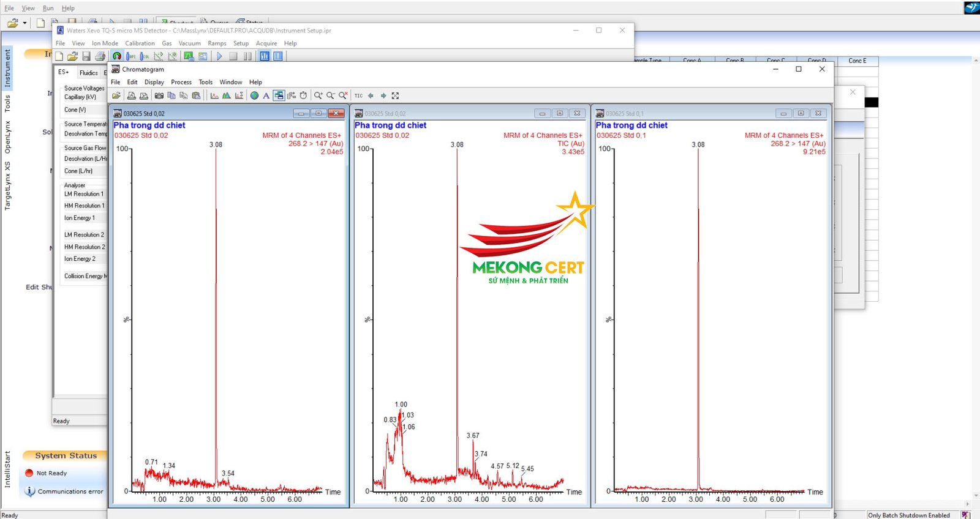
Task: Click Save disk icon in MS Detector toolbar
Action: point(86,56)
